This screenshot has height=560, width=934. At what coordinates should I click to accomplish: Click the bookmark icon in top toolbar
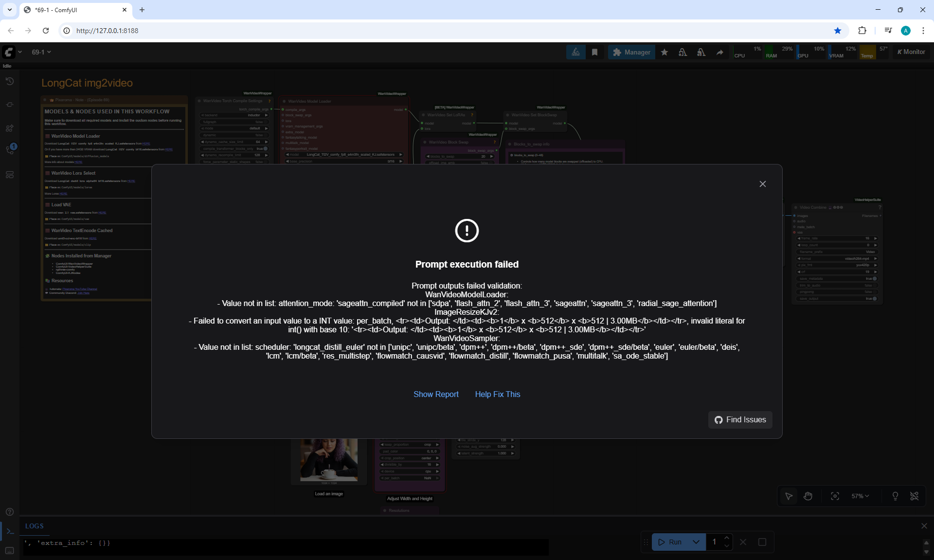594,52
